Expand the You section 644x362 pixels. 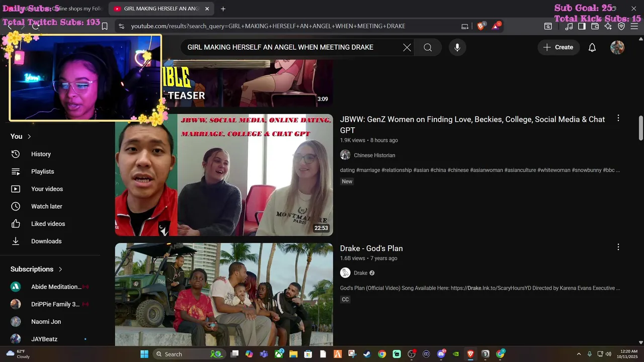click(x=21, y=136)
